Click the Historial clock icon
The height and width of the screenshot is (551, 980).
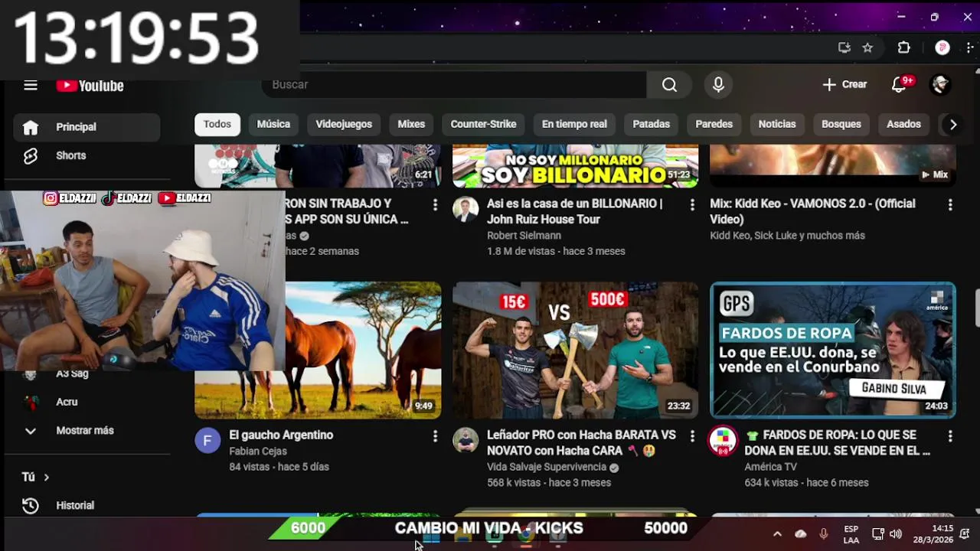click(x=31, y=506)
